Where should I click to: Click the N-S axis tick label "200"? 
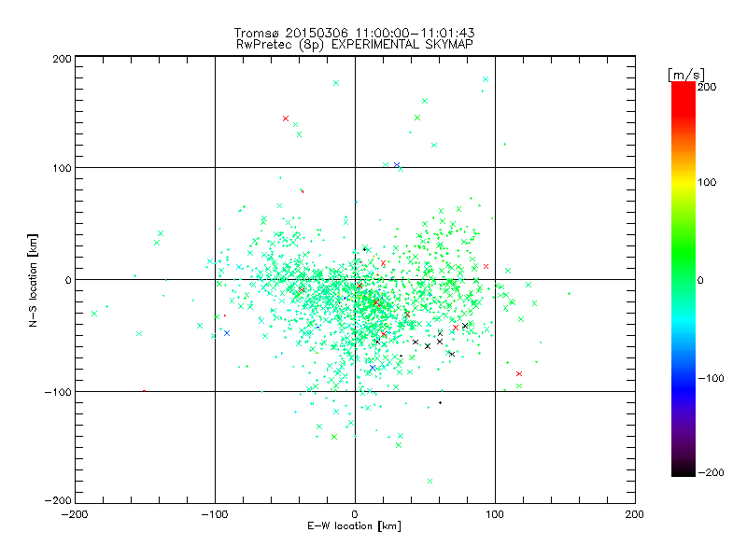pyautogui.click(x=62, y=59)
